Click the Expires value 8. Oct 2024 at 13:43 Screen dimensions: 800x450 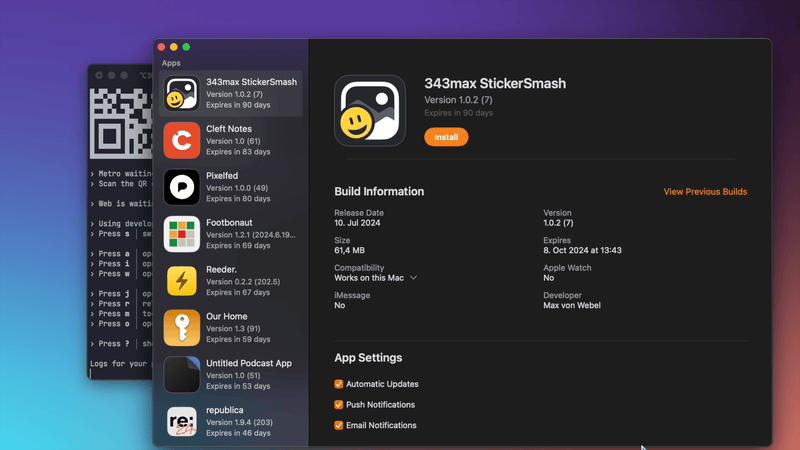pos(582,251)
